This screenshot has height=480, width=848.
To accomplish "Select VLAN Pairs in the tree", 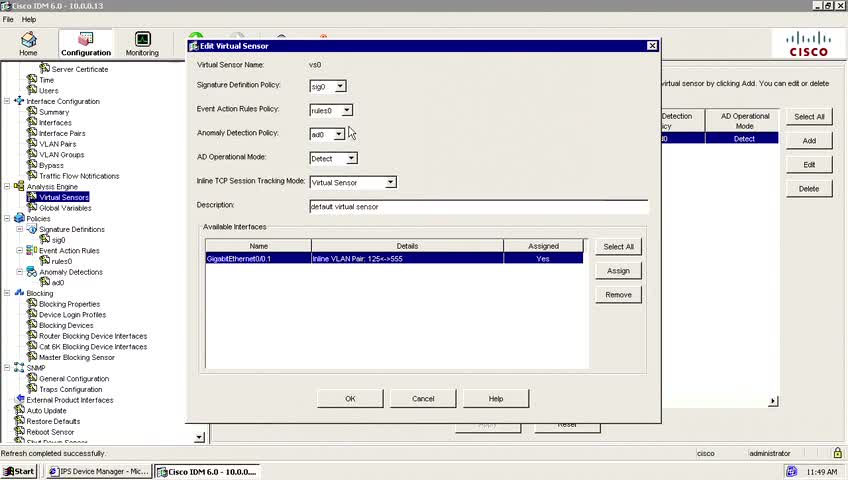I will point(57,144).
